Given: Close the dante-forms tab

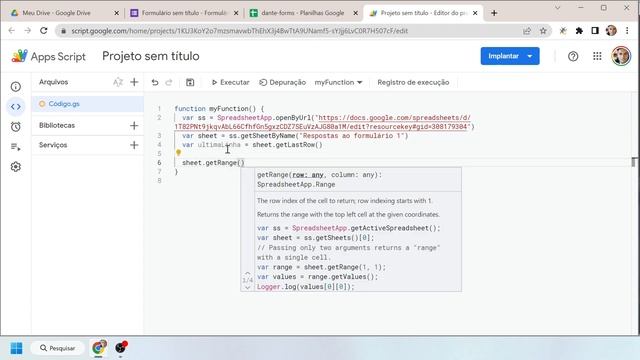Looking at the screenshot, I should [356, 13].
